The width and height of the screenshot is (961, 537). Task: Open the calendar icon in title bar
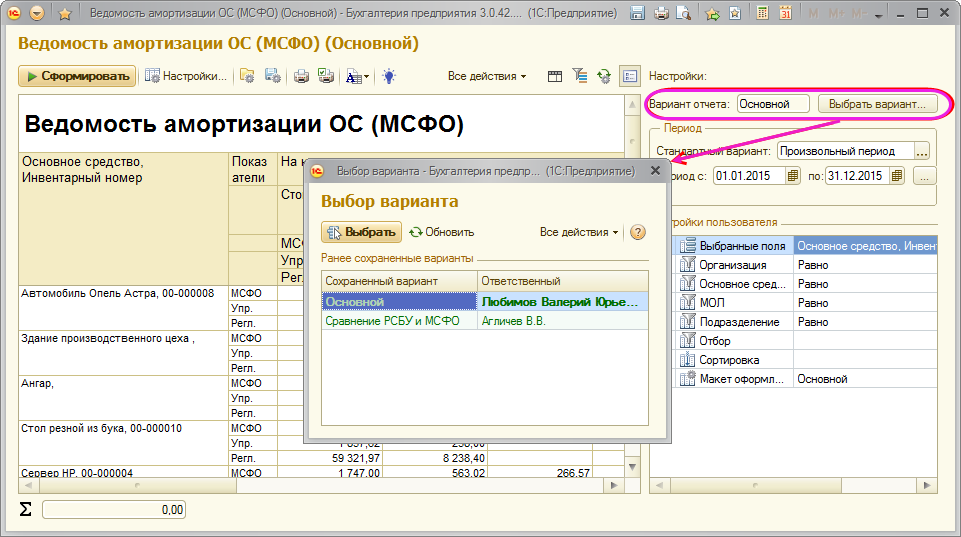[785, 14]
